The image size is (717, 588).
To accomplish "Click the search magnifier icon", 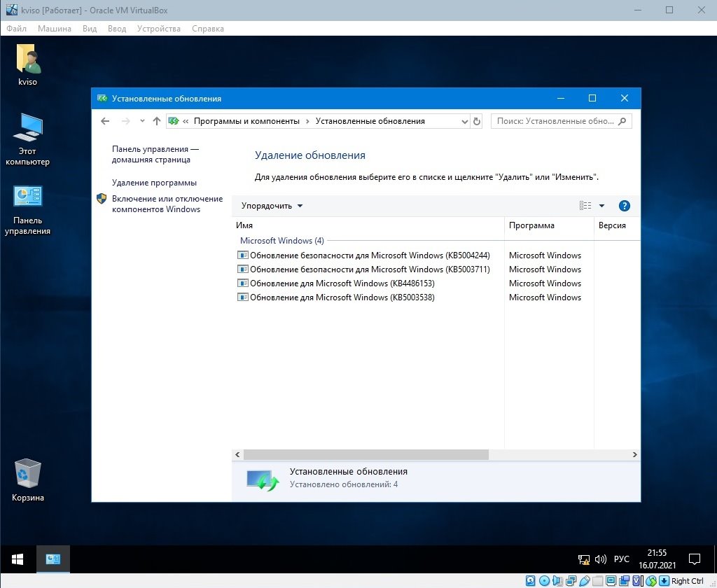I will (x=622, y=121).
